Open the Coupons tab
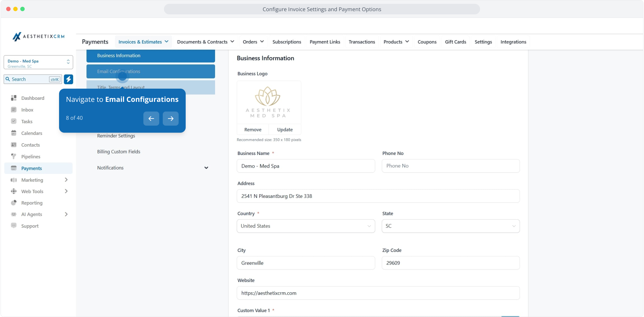Screen dimensions: 644x317 (x=427, y=42)
